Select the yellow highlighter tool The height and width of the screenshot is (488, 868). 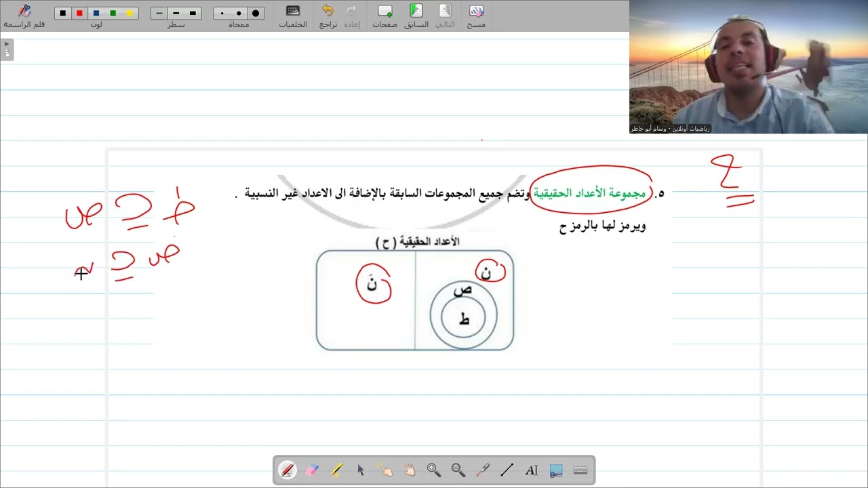[336, 470]
